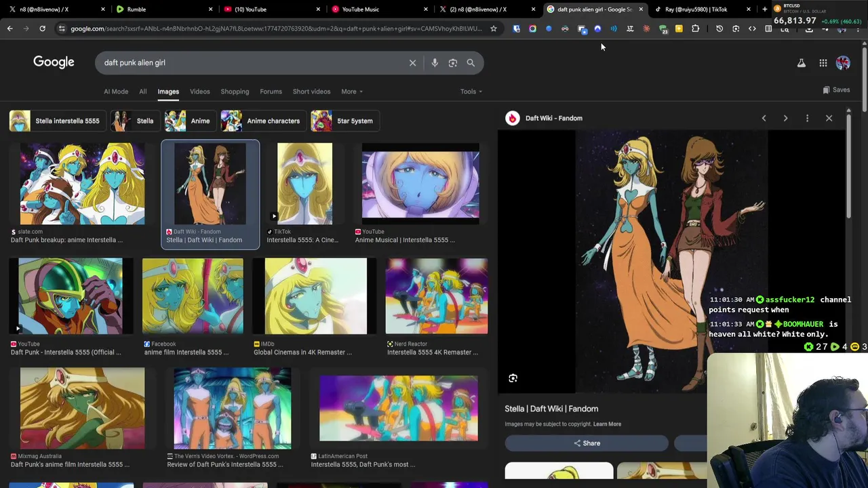The image size is (868, 488).
Task: Start voice search with the microphone
Action: [x=435, y=62]
